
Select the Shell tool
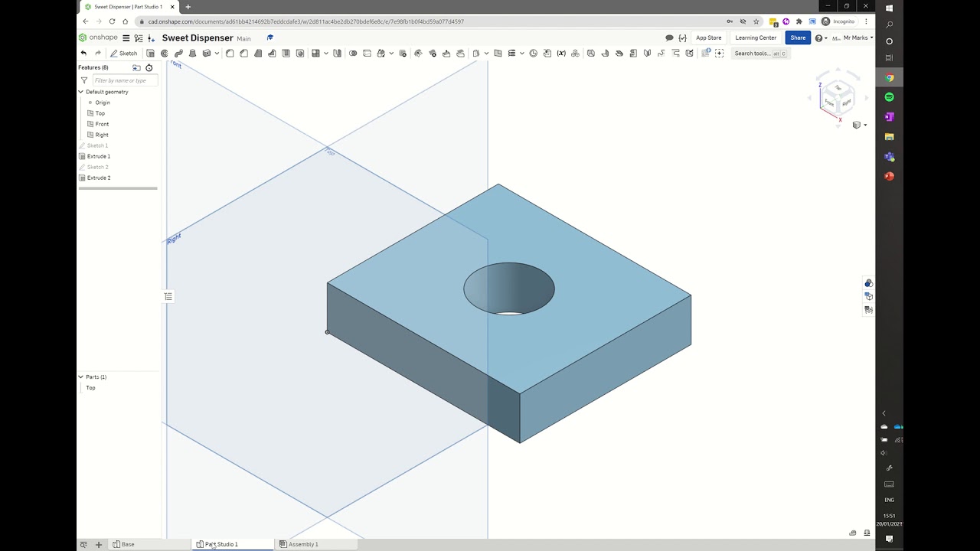(x=286, y=54)
